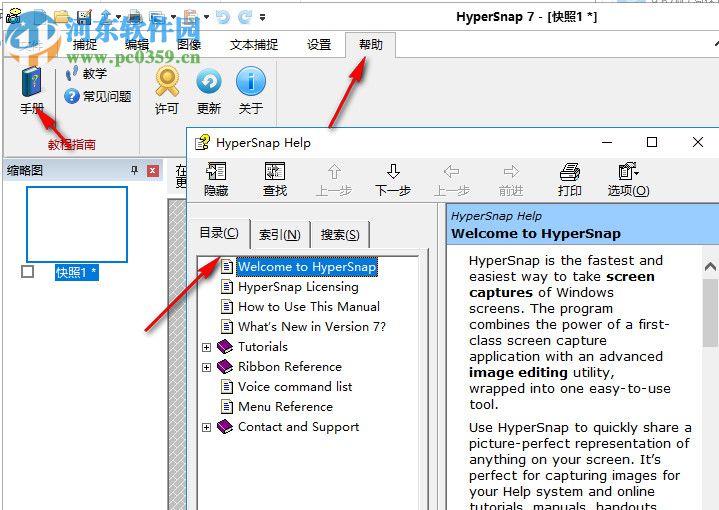The height and width of the screenshot is (510, 719).
Task: Open dropdown arrow beside paste icon
Action: pos(206,17)
